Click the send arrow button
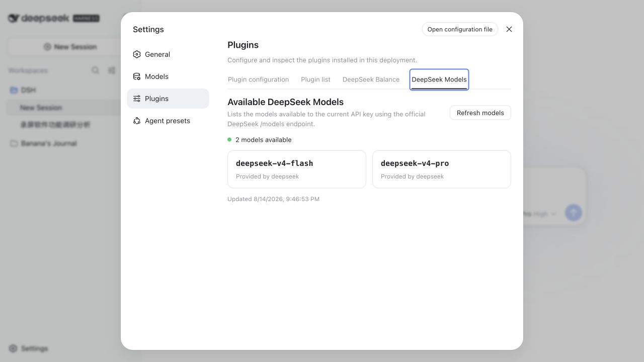 (x=574, y=213)
